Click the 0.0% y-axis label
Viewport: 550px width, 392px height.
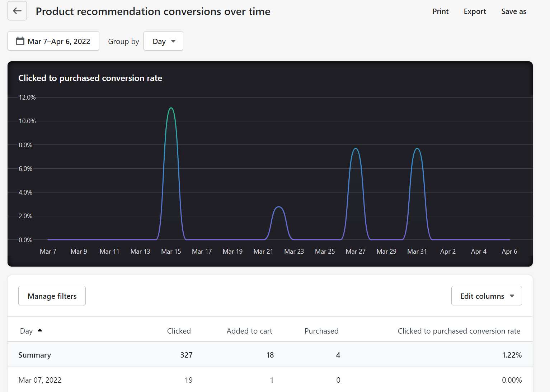point(25,240)
